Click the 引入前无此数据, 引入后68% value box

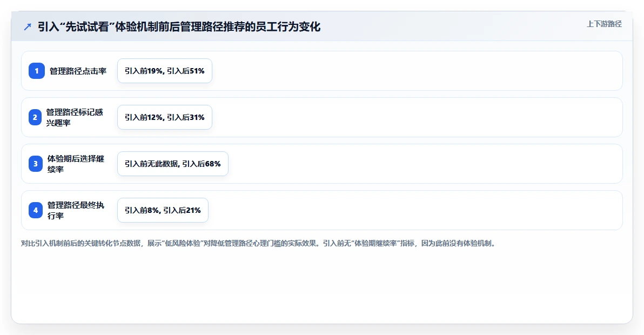(173, 163)
